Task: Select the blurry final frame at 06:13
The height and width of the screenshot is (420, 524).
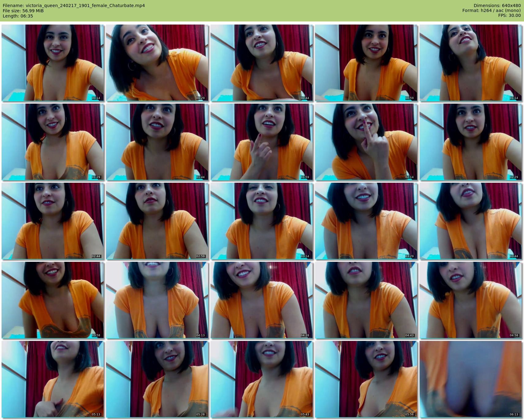Action: point(470,379)
